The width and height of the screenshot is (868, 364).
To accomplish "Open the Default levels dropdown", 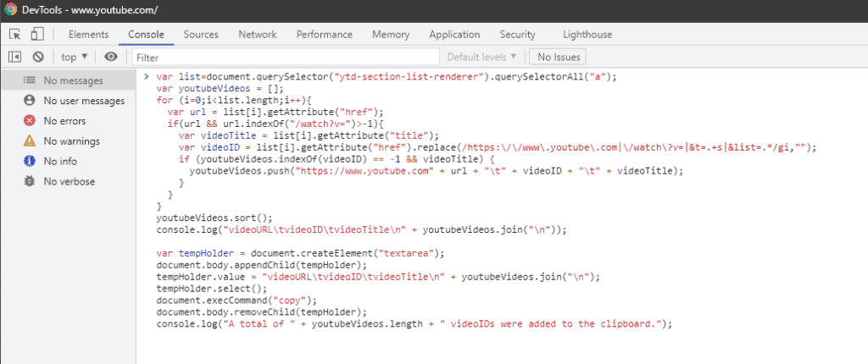I will tap(481, 57).
